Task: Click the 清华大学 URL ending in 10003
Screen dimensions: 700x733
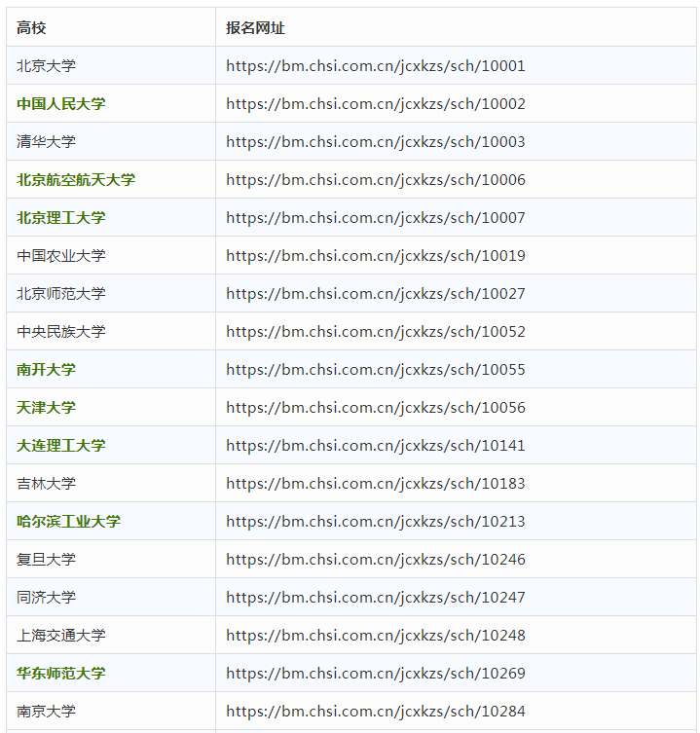Action: [375, 142]
